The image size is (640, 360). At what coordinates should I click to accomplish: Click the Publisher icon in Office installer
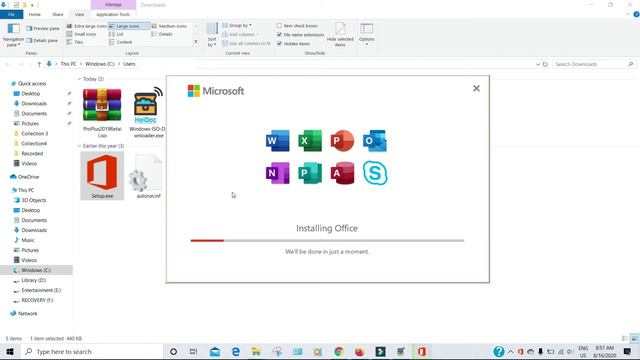310,173
